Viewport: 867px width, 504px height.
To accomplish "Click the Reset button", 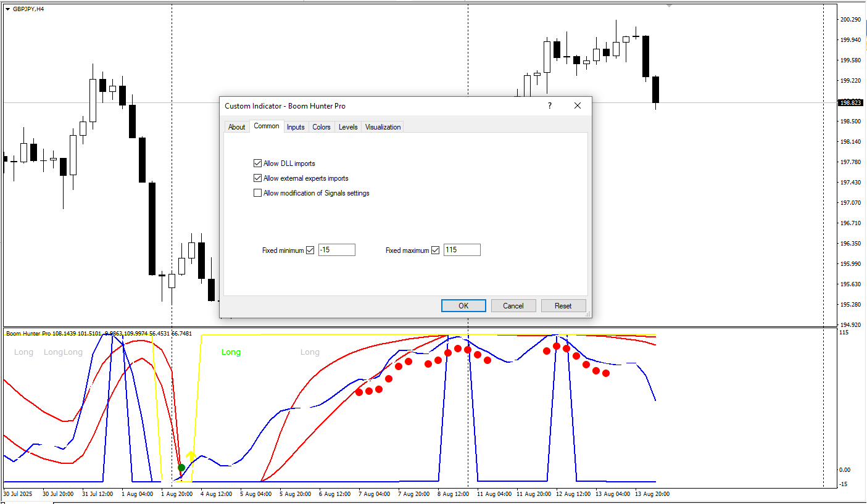I will [x=563, y=305].
